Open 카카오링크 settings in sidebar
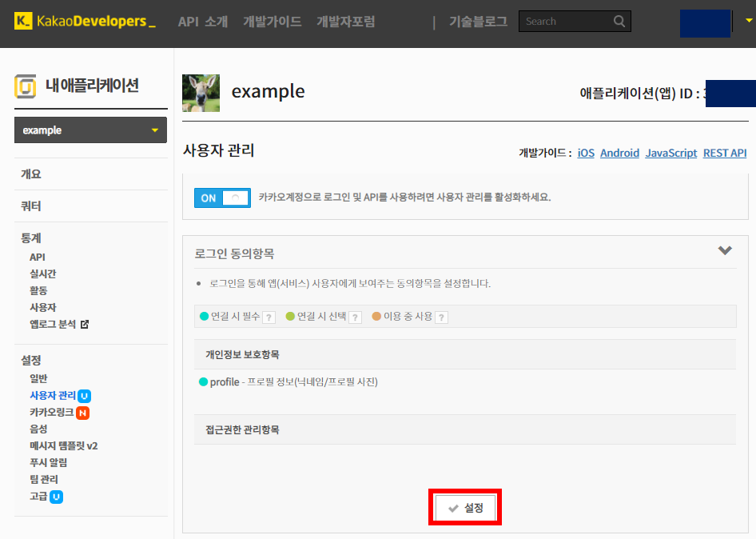This screenshot has height=539, width=756. pos(52,413)
